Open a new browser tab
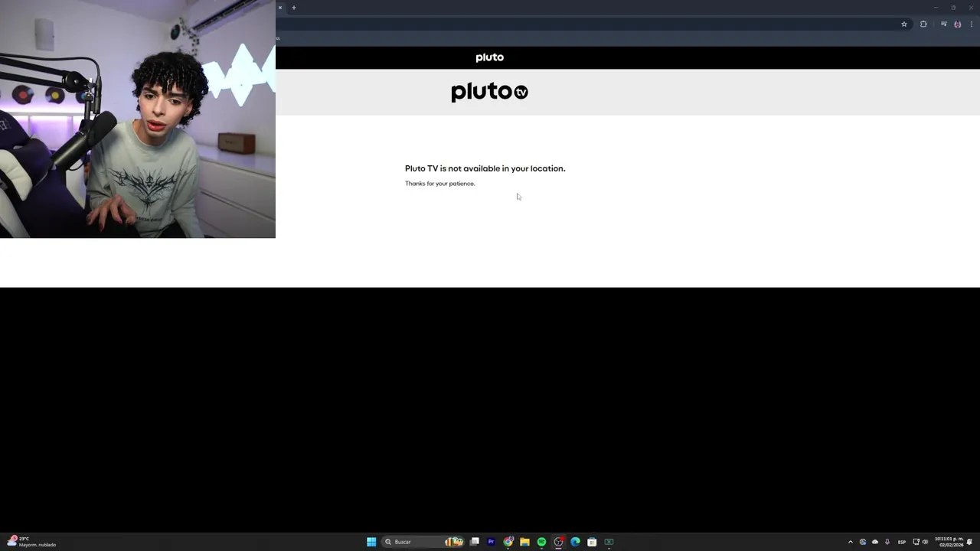 click(294, 8)
